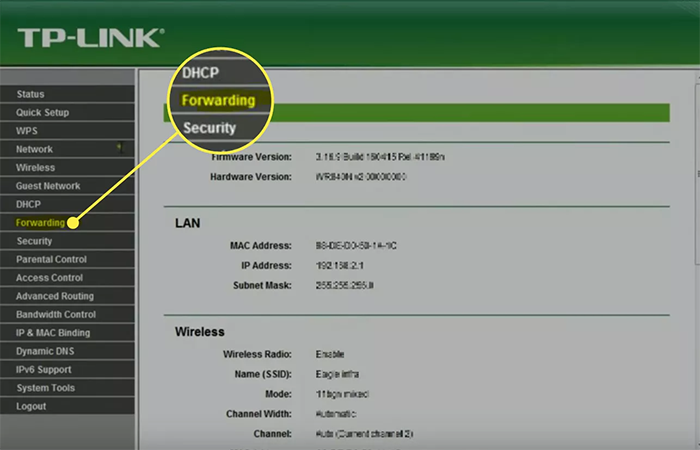Viewport: 700px width, 450px height.
Task: Open Quick Setup in sidebar
Action: pos(43,113)
